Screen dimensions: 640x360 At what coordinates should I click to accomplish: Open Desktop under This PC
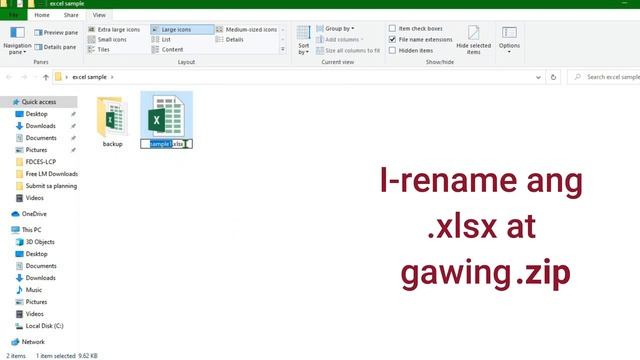click(36, 254)
